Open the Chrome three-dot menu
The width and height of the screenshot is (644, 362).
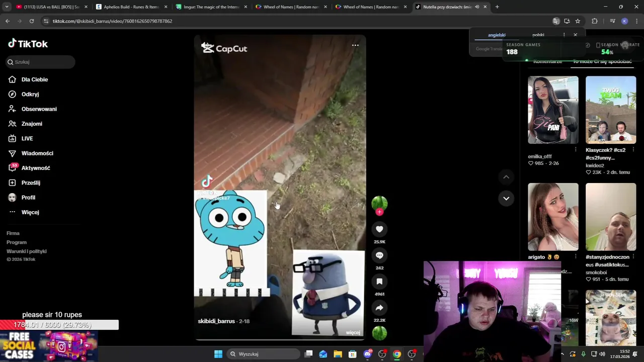(x=637, y=21)
